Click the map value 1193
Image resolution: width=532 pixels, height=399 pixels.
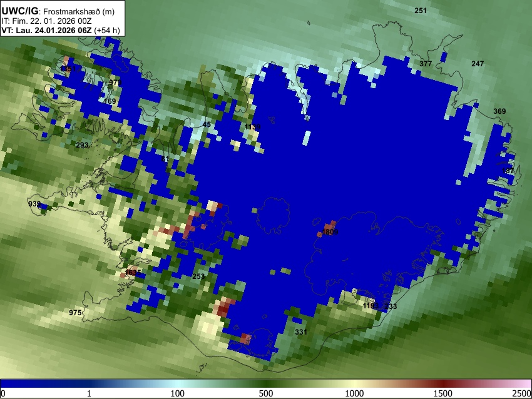[371, 306]
